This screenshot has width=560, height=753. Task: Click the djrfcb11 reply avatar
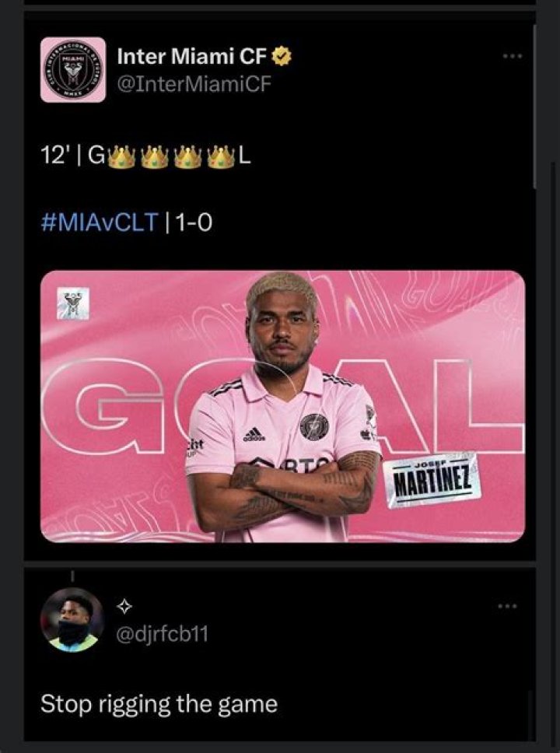click(72, 620)
